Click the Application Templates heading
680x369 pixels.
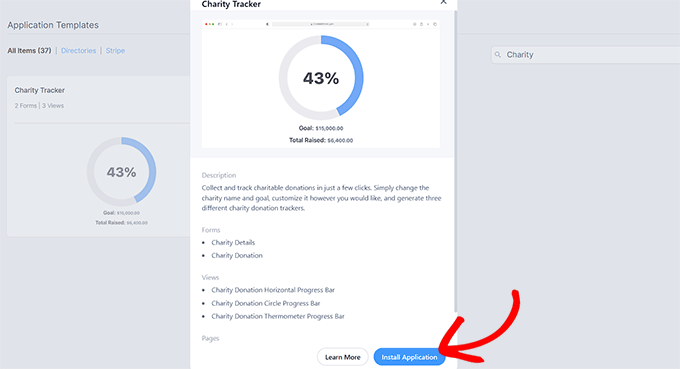click(53, 25)
